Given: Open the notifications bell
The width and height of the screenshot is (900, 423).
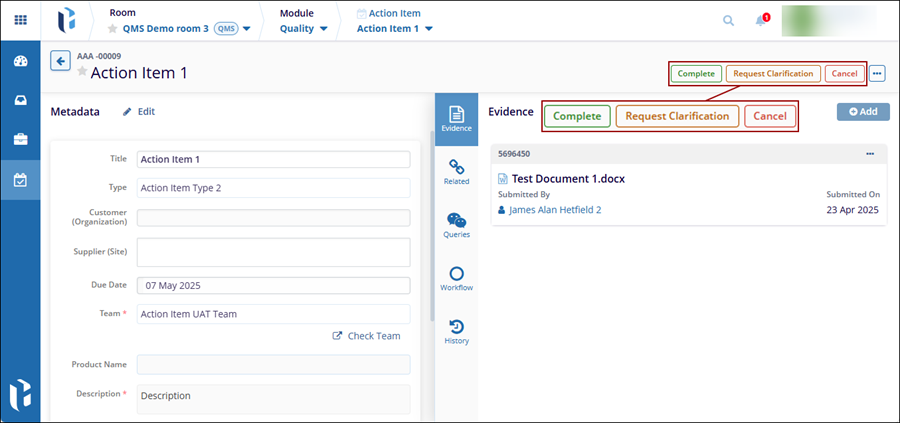Looking at the screenshot, I should click(761, 21).
